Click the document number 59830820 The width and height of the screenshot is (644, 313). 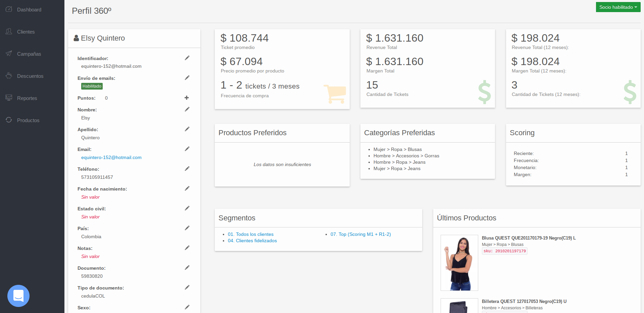[92, 276]
